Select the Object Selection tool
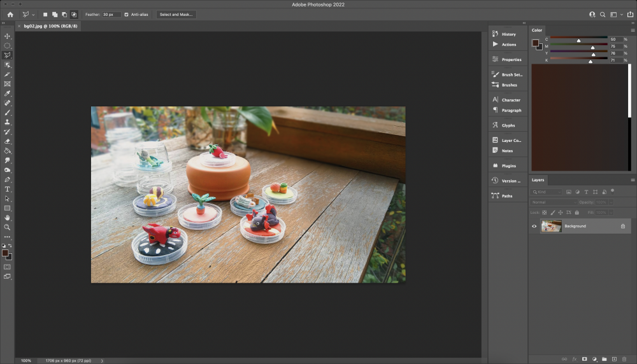This screenshot has height=364, width=637. coord(7,65)
